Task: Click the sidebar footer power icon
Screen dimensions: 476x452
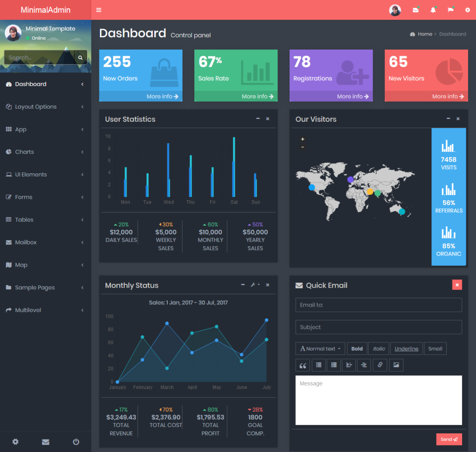Action: click(x=76, y=442)
